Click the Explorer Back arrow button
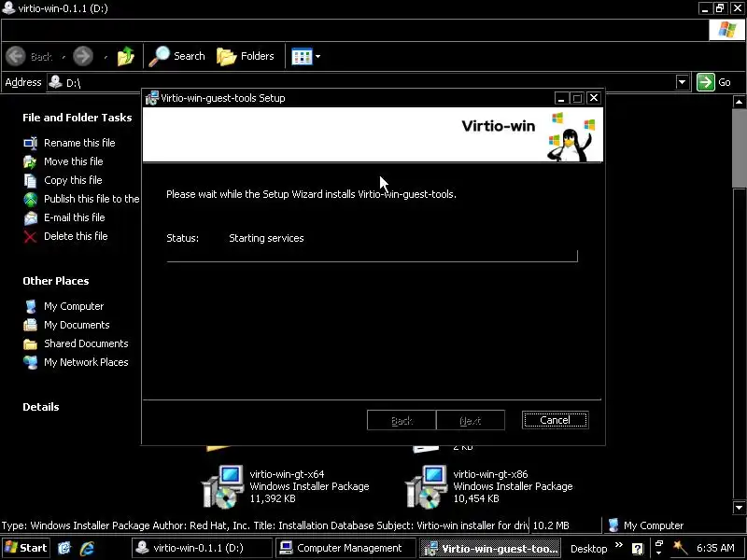The height and width of the screenshot is (560, 747). [16, 56]
